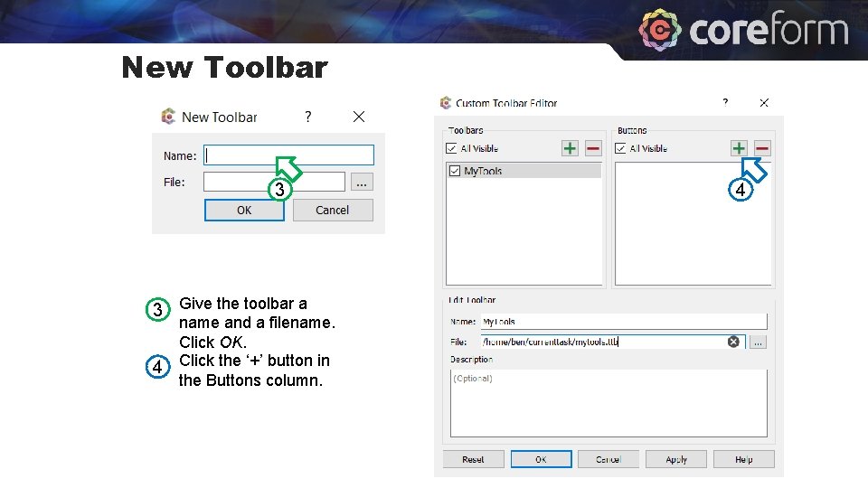Image resolution: width=868 pixels, height=488 pixels.
Task: Click the Reset button
Action: (x=473, y=459)
